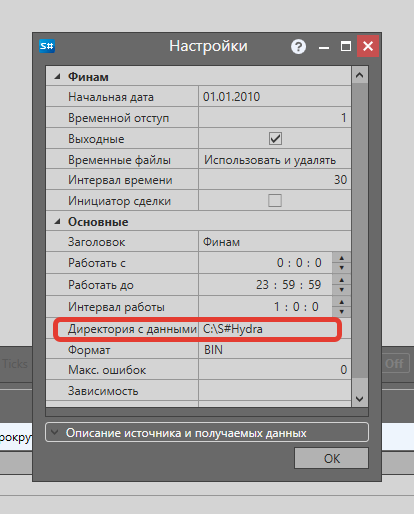The image size is (414, 514).
Task: Increase the Интервал работы value
Action: (342, 302)
